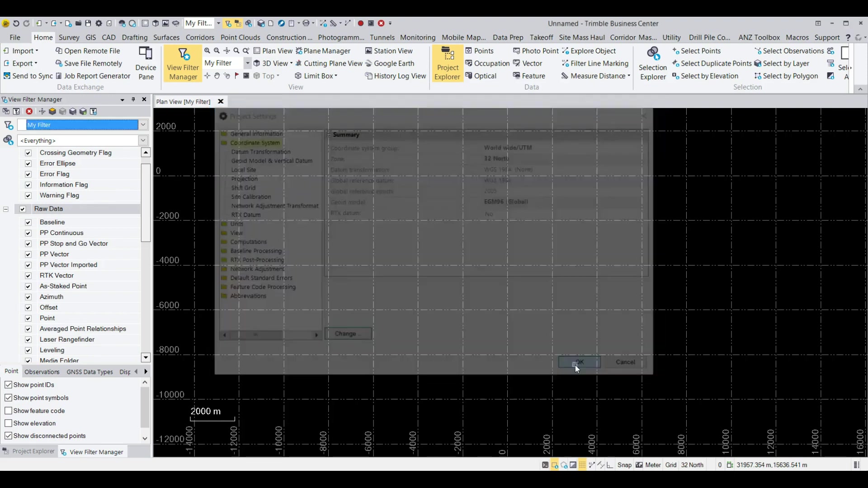The width and height of the screenshot is (868, 488).
Task: Click Save File Remotely
Action: tap(89, 64)
